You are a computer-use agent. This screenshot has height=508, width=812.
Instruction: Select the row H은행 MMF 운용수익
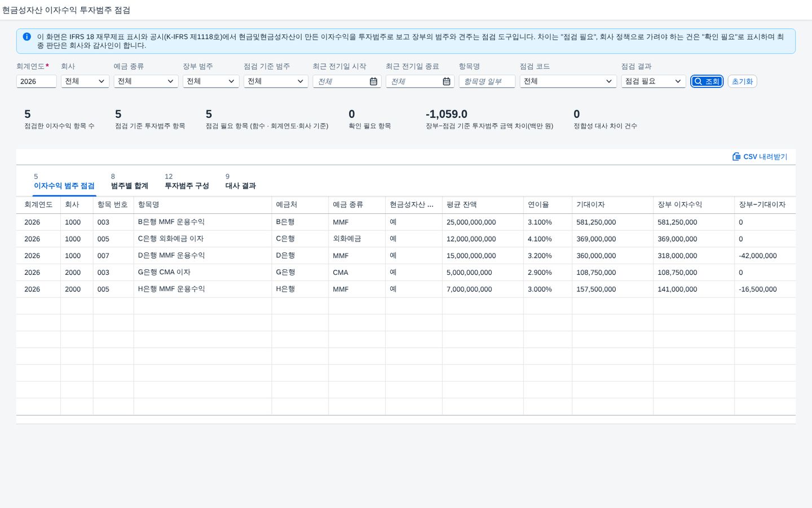click(x=406, y=289)
